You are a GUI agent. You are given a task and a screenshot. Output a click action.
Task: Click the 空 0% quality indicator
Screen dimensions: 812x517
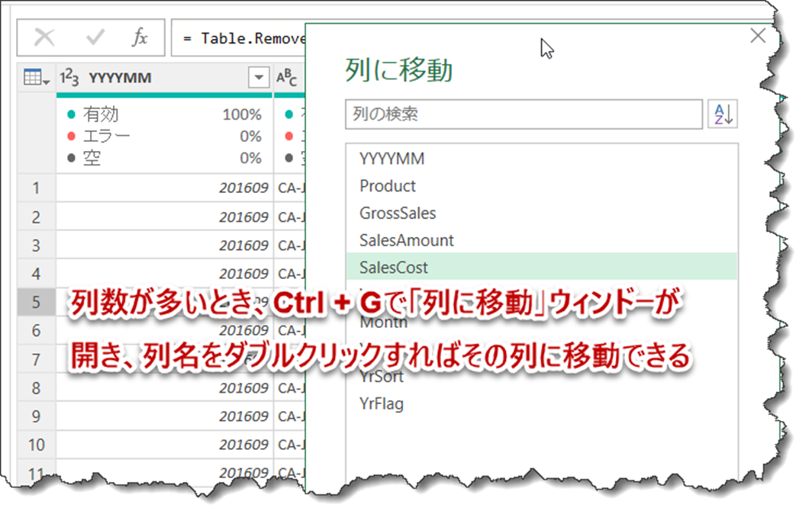click(164, 158)
